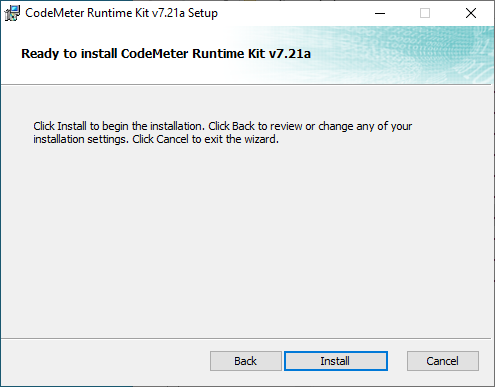Click the 'installation settings' second instruction line
This screenshot has height=387, width=495.
click(156, 139)
